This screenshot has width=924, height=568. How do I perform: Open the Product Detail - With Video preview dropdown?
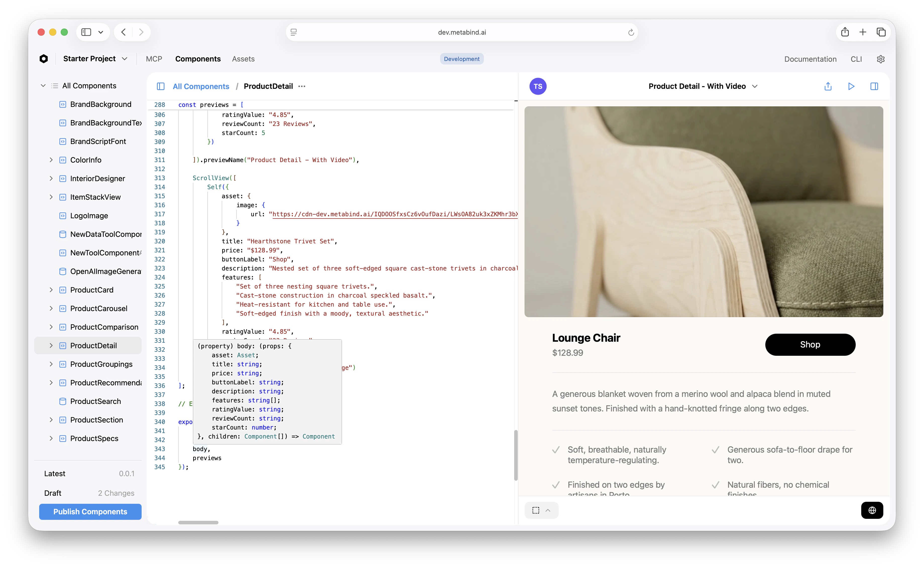point(703,86)
